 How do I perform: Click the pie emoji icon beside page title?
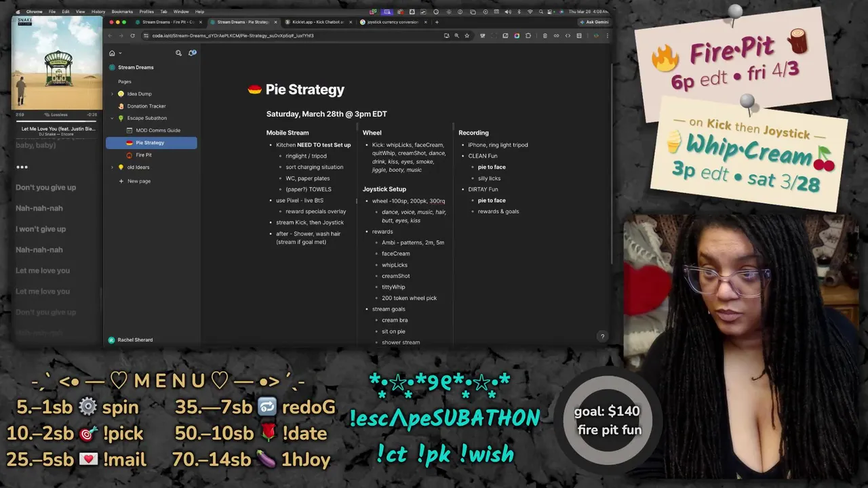pyautogui.click(x=255, y=89)
